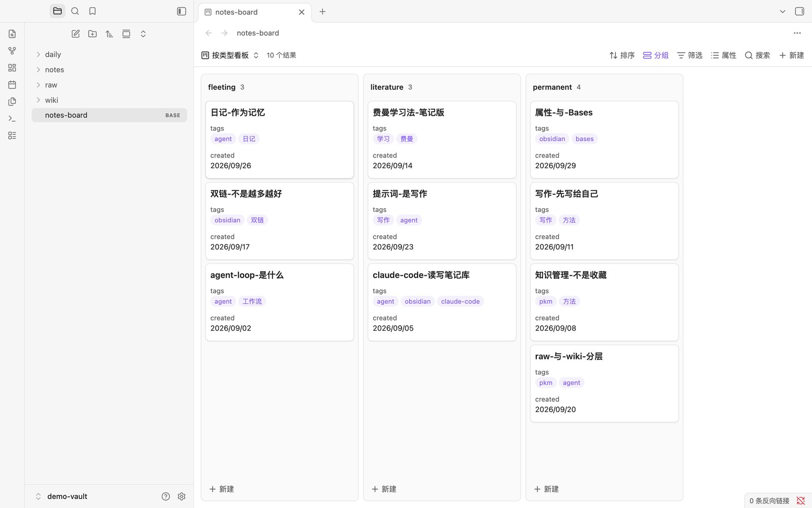Click the 排序 sort button
The height and width of the screenshot is (508, 812).
pos(622,55)
